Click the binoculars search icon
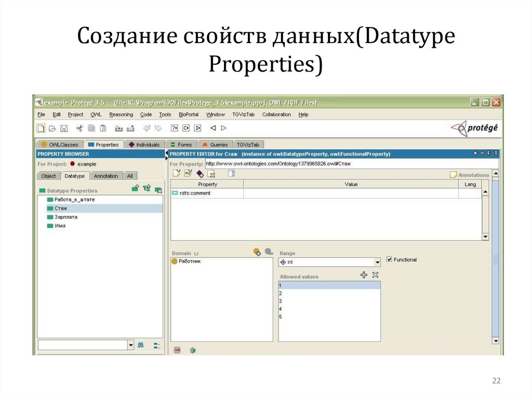 [x=141, y=345]
